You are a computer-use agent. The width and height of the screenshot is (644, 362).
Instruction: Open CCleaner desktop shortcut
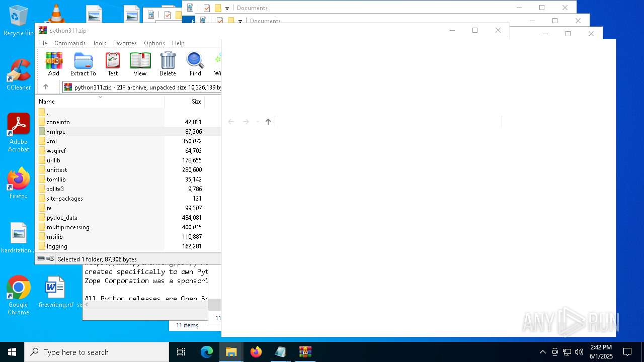[x=19, y=75]
